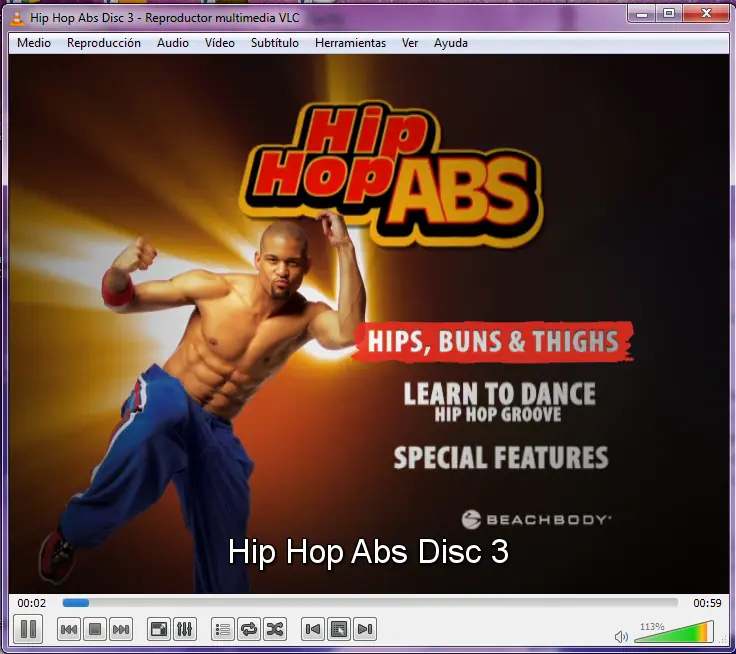Click elapsed time label 00:02
Viewport: 736px width, 654px height.
point(32,603)
